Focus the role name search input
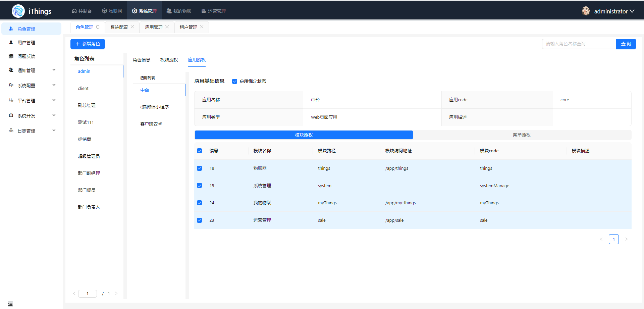The height and width of the screenshot is (309, 644). [x=579, y=44]
